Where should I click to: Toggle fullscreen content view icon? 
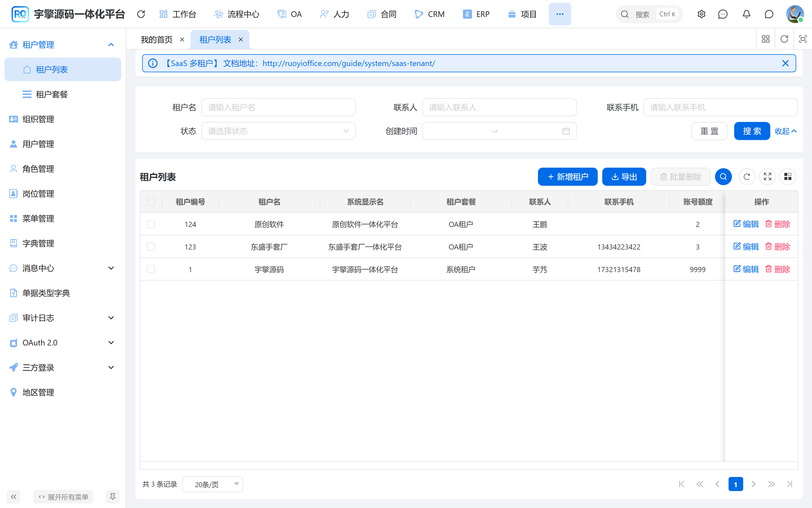(x=803, y=39)
